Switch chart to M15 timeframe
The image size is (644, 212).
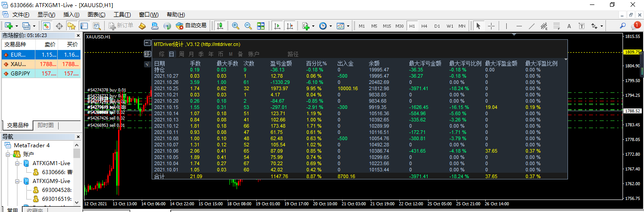pyautogui.click(x=386, y=26)
